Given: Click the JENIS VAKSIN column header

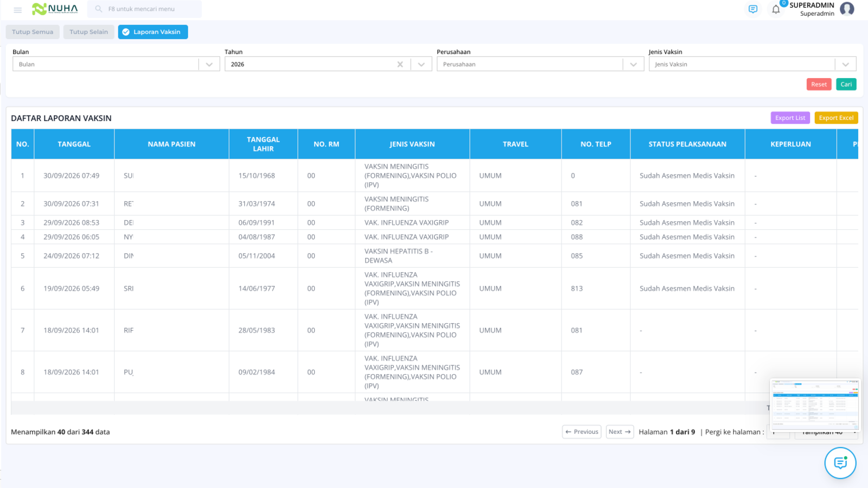Looking at the screenshot, I should click(412, 144).
